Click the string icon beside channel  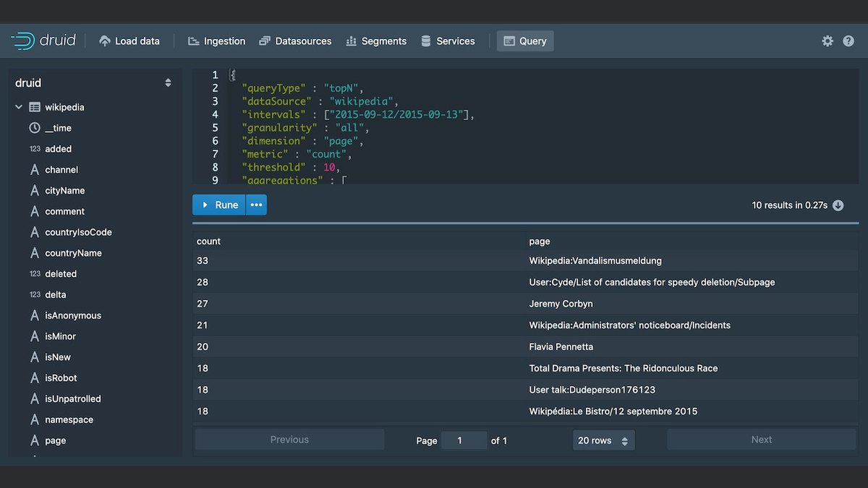(x=35, y=170)
